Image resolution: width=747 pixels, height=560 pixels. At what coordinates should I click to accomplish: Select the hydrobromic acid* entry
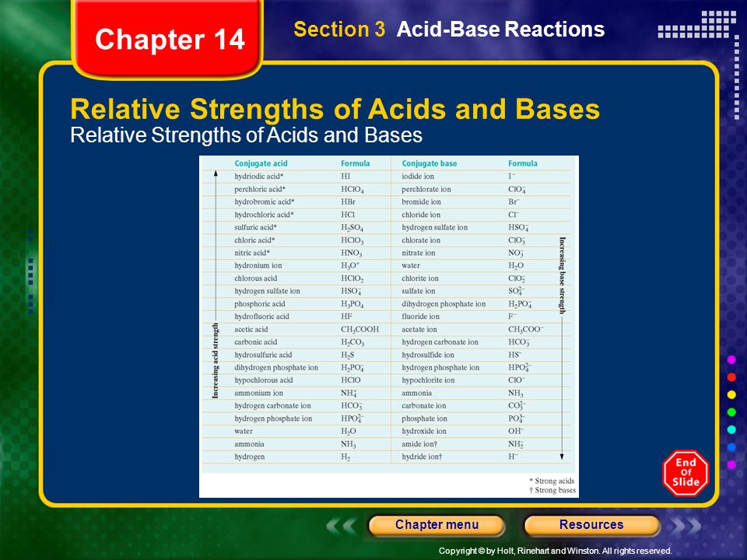click(x=264, y=202)
